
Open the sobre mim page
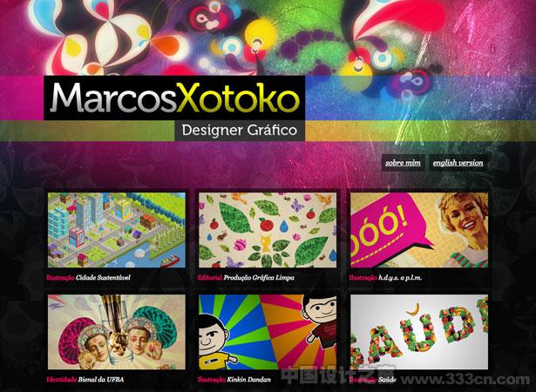pos(403,163)
